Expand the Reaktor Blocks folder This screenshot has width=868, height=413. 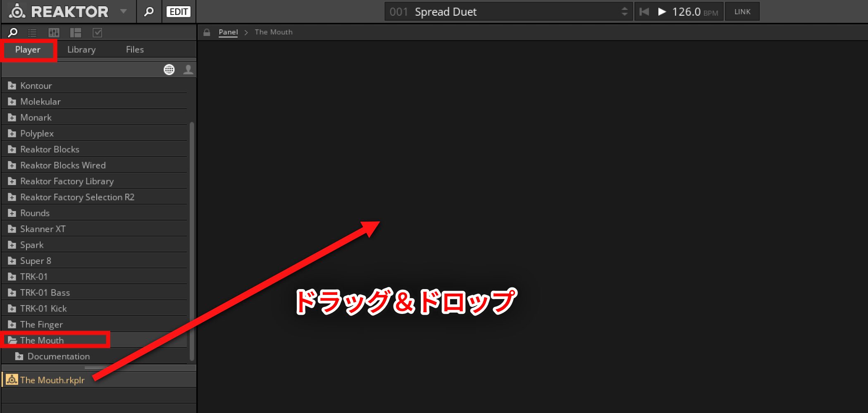point(94,150)
